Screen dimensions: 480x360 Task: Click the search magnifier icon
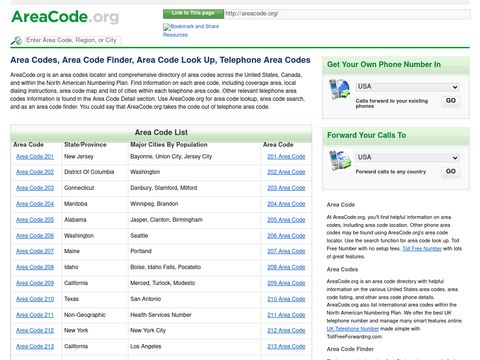pos(16,41)
